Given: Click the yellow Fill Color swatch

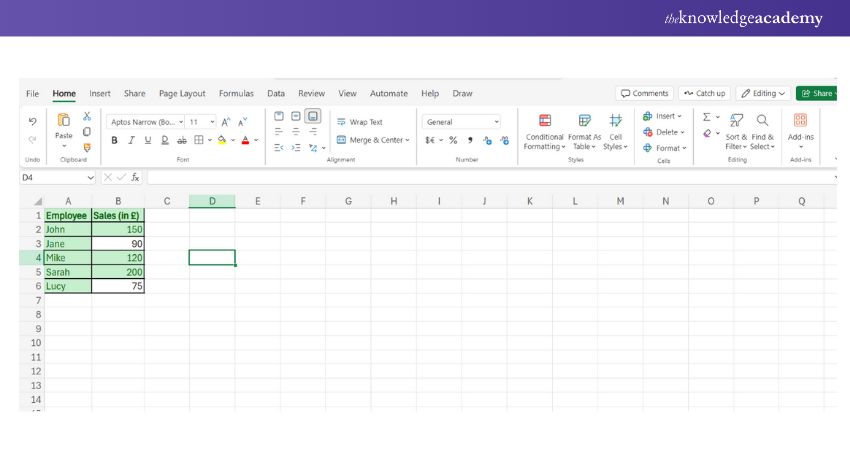Looking at the screenshot, I should pyautogui.click(x=222, y=141).
